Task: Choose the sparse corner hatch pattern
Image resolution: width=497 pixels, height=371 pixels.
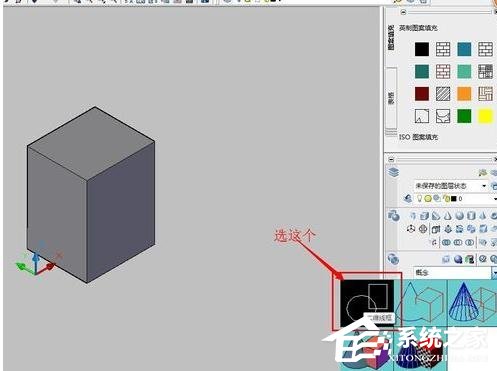Action: [x=422, y=116]
